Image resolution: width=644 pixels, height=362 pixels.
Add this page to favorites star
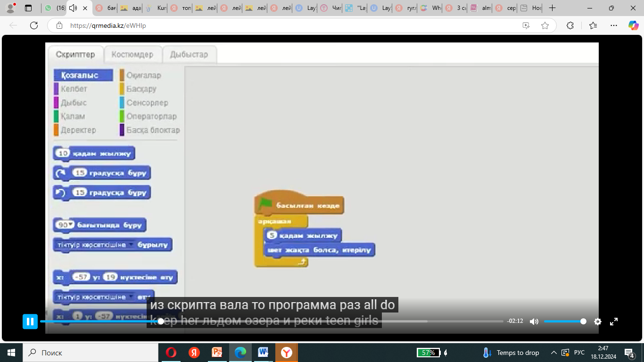(x=545, y=25)
